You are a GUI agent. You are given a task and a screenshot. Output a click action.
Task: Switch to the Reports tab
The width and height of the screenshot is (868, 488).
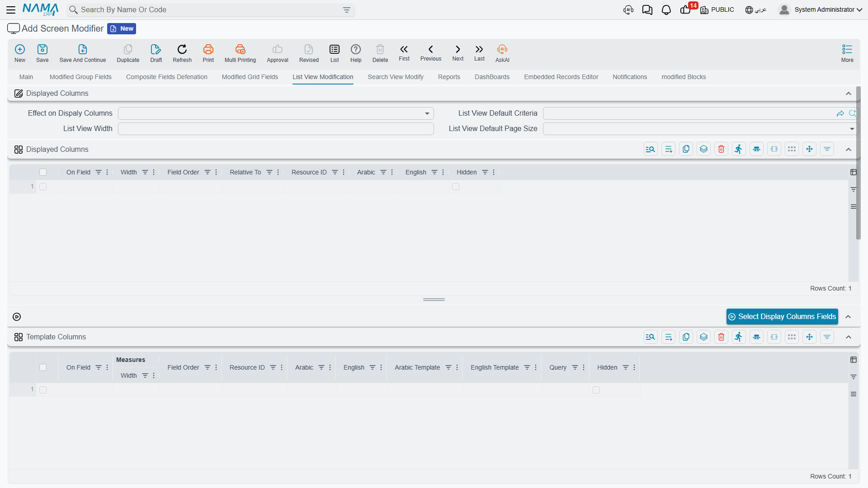tap(449, 77)
